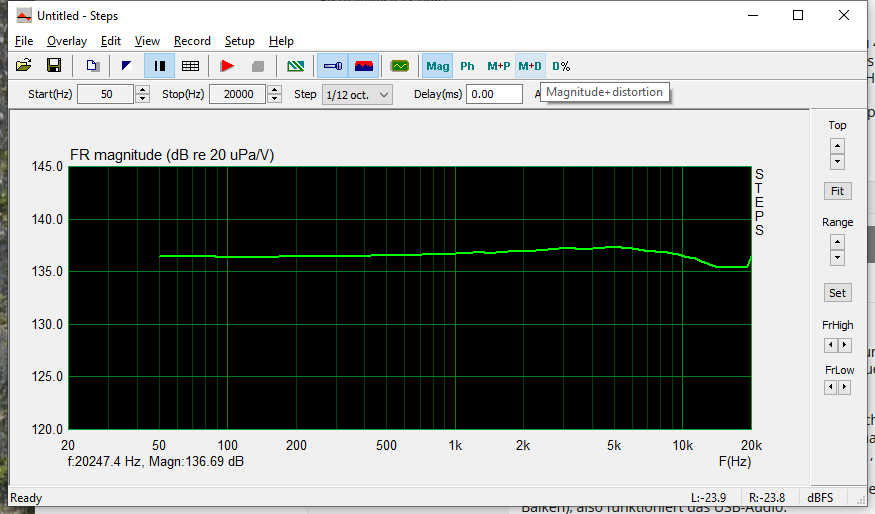875x514 pixels.
Task: Save measurement with the floppy disk icon
Action: pos(54,66)
